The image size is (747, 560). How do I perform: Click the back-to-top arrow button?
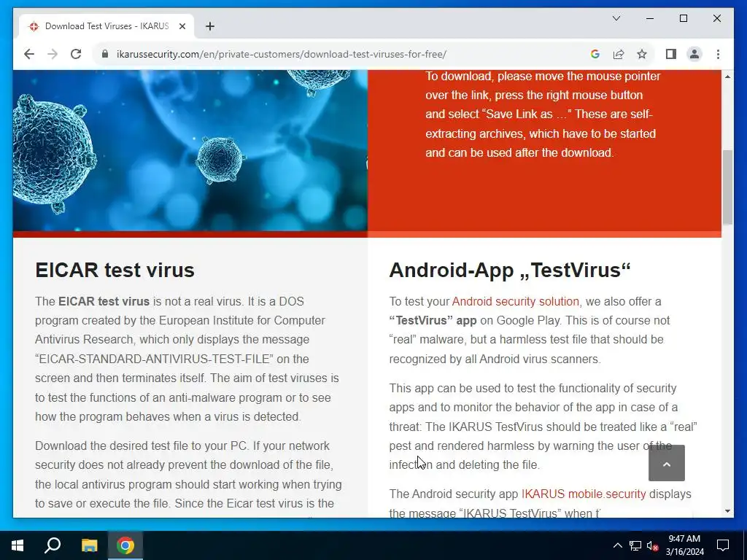point(667,463)
